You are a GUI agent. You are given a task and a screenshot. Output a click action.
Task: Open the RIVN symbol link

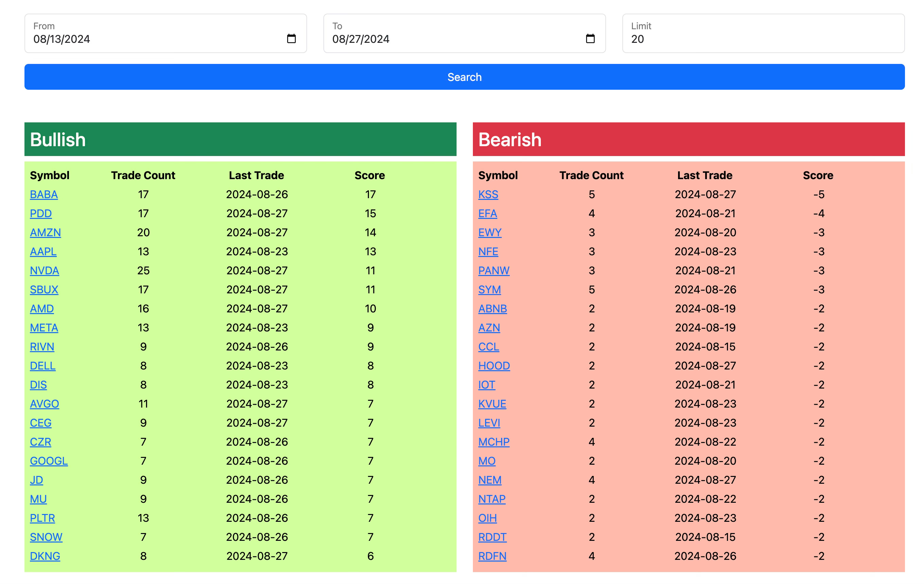point(42,347)
